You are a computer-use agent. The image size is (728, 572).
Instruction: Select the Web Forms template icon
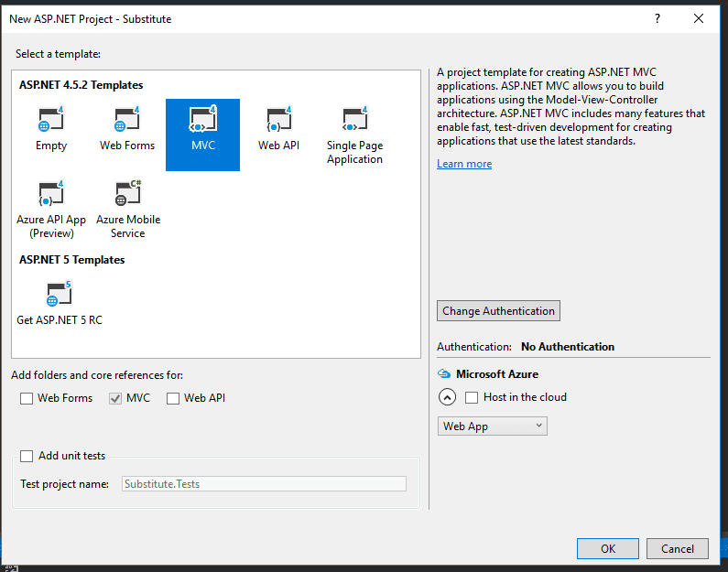tap(127, 120)
